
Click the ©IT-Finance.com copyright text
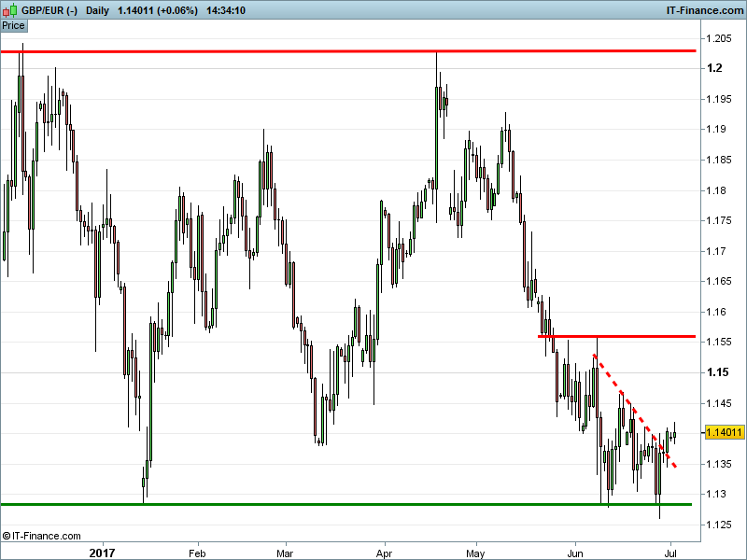click(x=41, y=536)
